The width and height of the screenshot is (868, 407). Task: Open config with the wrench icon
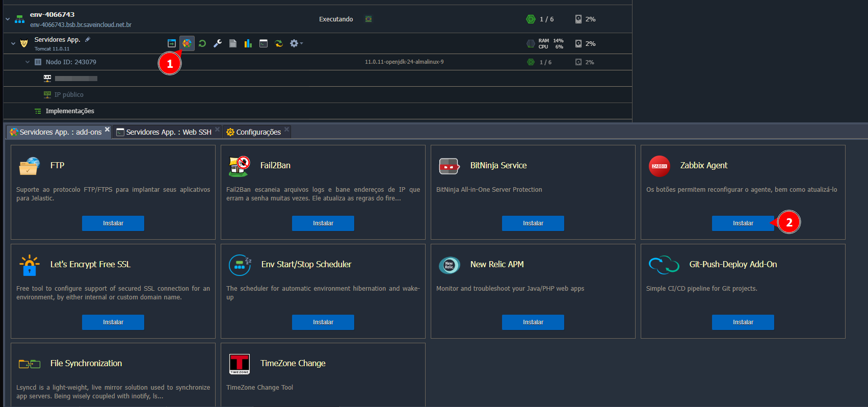[x=218, y=43]
